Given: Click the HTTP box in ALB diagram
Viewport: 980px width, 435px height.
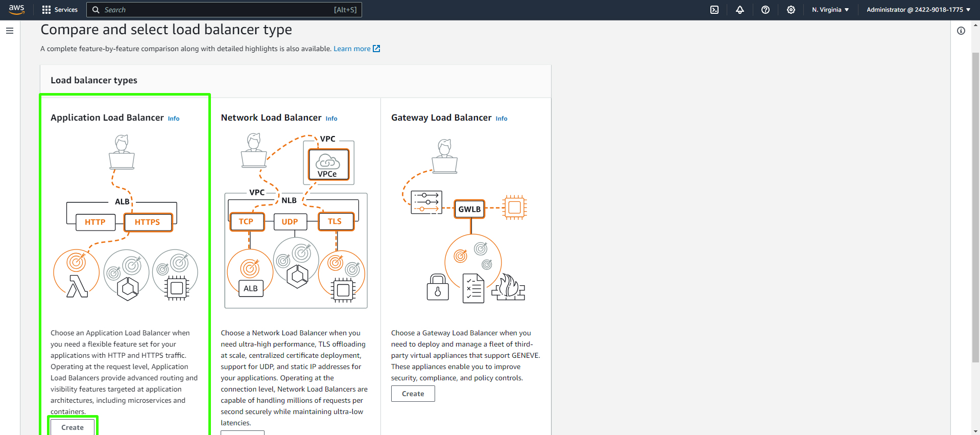Looking at the screenshot, I should [x=95, y=222].
